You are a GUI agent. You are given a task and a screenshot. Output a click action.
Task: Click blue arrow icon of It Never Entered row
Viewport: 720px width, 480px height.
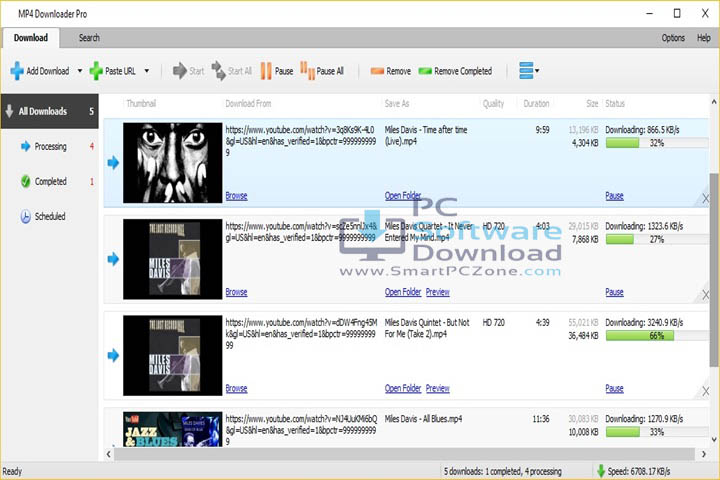113,259
